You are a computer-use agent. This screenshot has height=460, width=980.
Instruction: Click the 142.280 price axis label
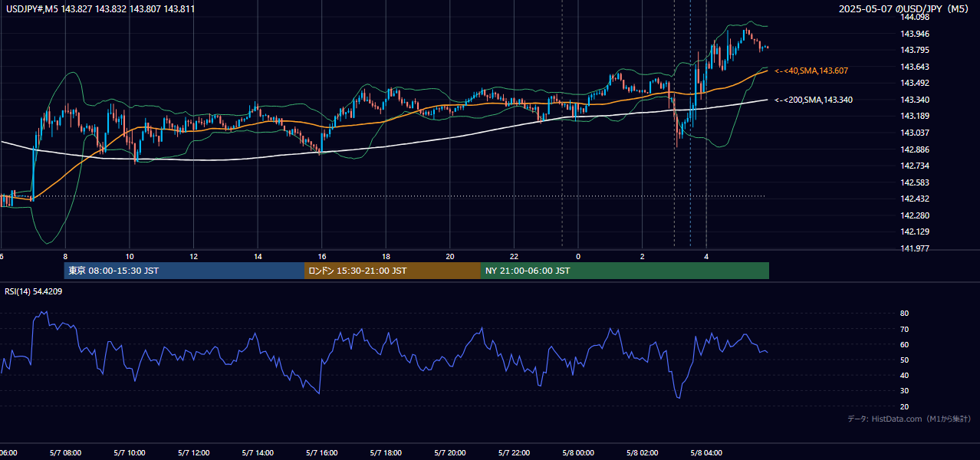point(915,215)
